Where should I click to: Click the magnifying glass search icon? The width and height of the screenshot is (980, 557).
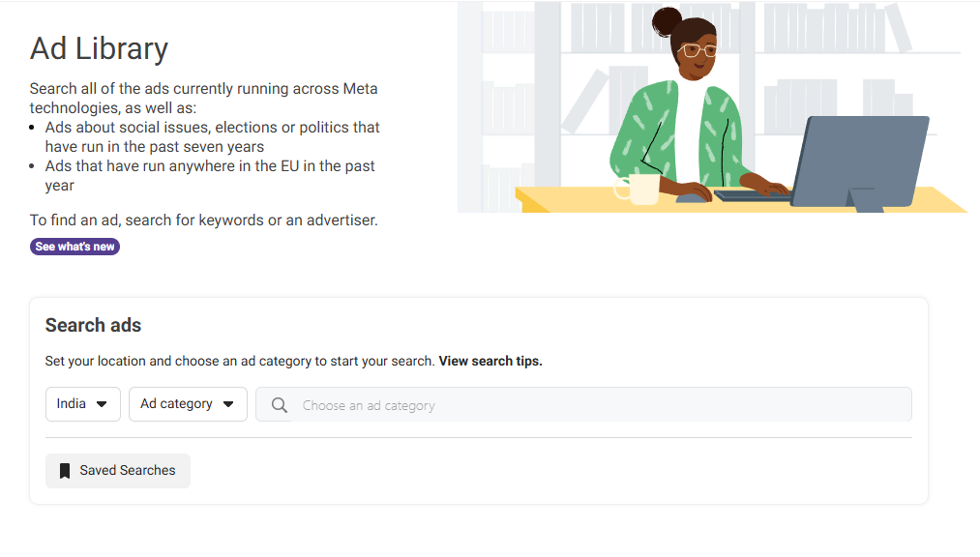(280, 405)
